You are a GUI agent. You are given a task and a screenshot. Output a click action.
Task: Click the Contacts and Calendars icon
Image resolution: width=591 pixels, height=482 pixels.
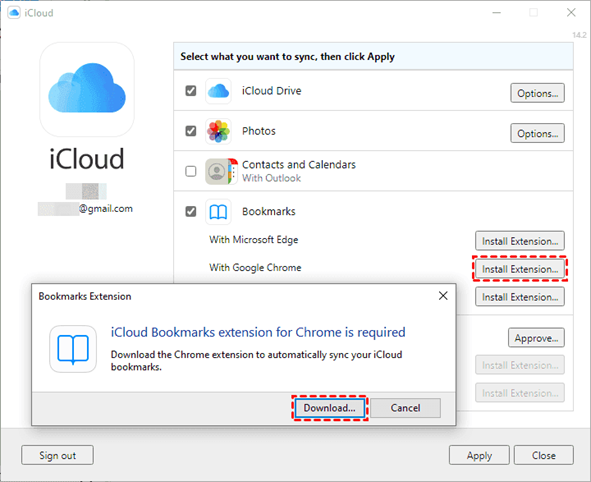tap(222, 171)
